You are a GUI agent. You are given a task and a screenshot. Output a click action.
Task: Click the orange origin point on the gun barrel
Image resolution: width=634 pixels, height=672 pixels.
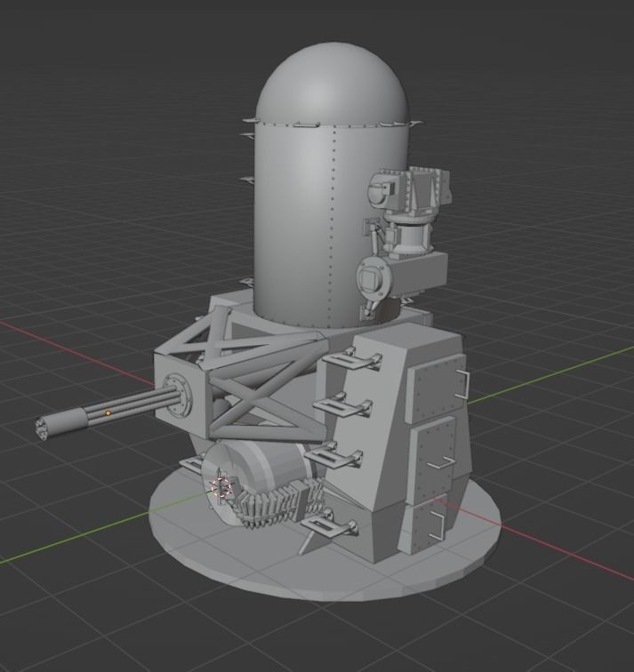108,413
